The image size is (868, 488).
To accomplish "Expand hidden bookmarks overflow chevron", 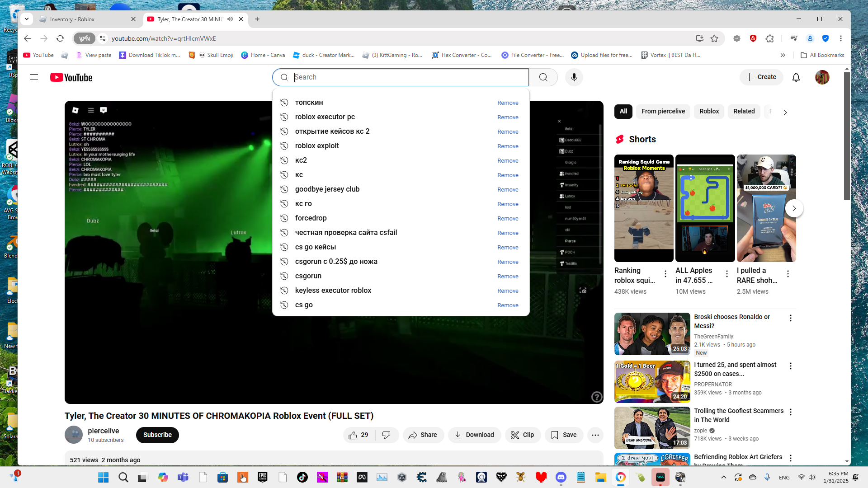I will 783,55.
